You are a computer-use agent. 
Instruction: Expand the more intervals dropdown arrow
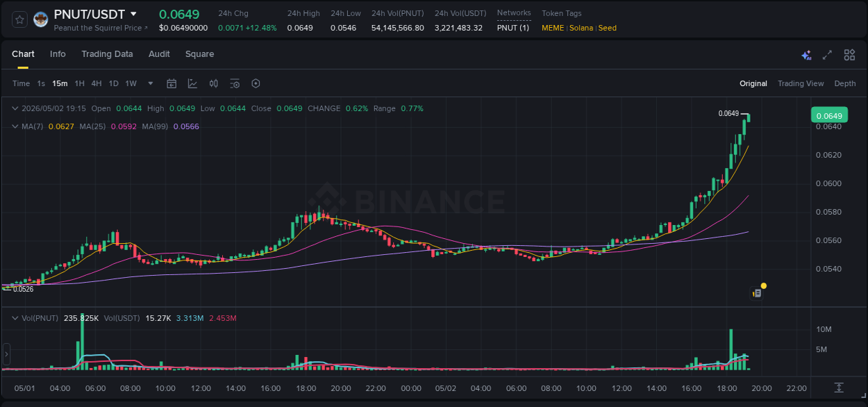151,83
